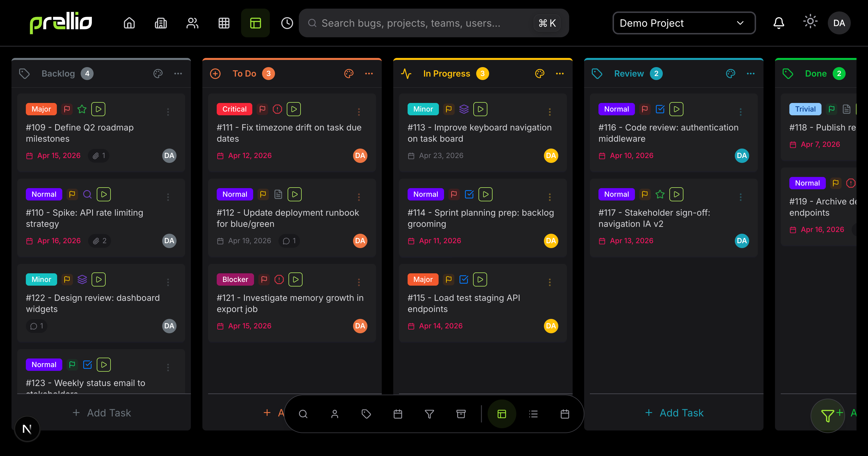Viewport: 868px width, 456px height.
Task: Toggle the checkbox icon on task #114
Action: [469, 194]
